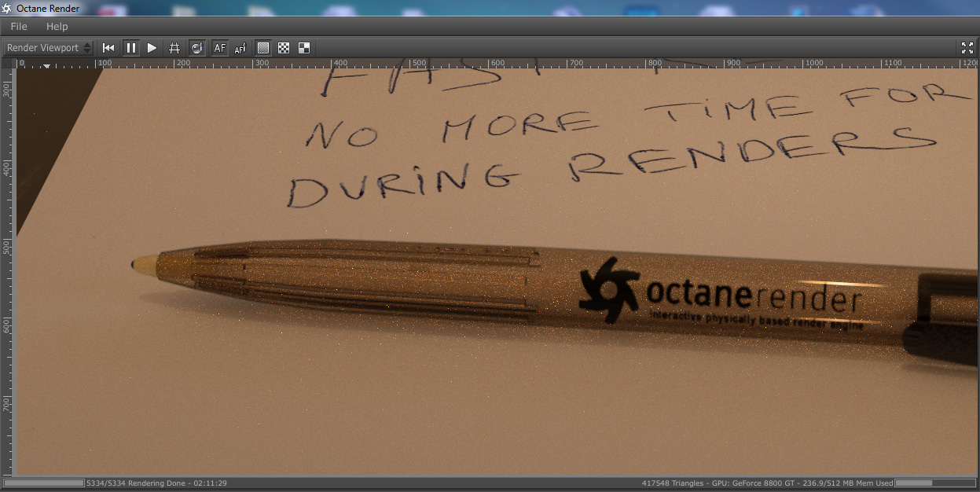Click the render progress bar

click(x=44, y=483)
